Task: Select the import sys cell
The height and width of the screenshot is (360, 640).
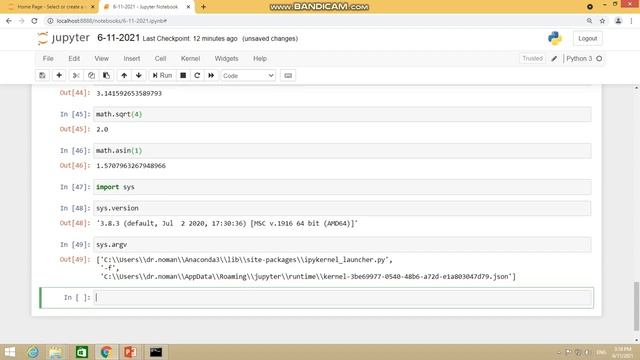Action: 342,187
